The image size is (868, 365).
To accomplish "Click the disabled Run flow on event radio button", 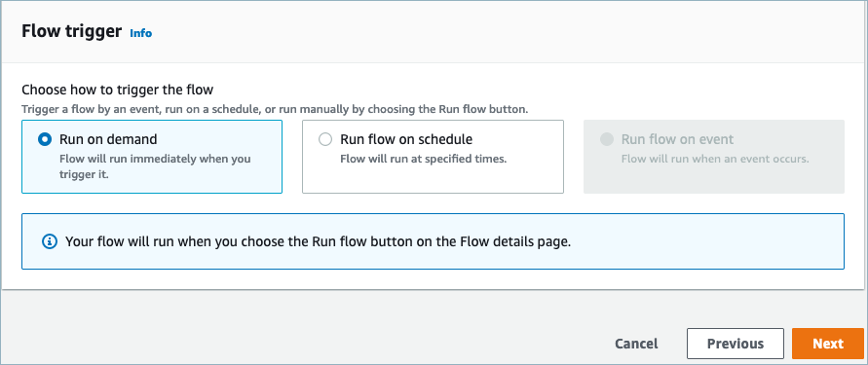I will [x=607, y=139].
